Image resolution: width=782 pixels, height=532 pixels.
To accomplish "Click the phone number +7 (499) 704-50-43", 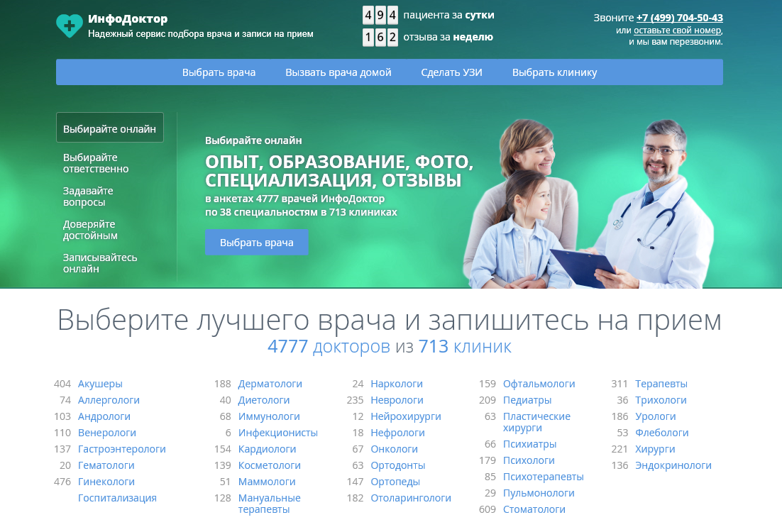I will 679,18.
